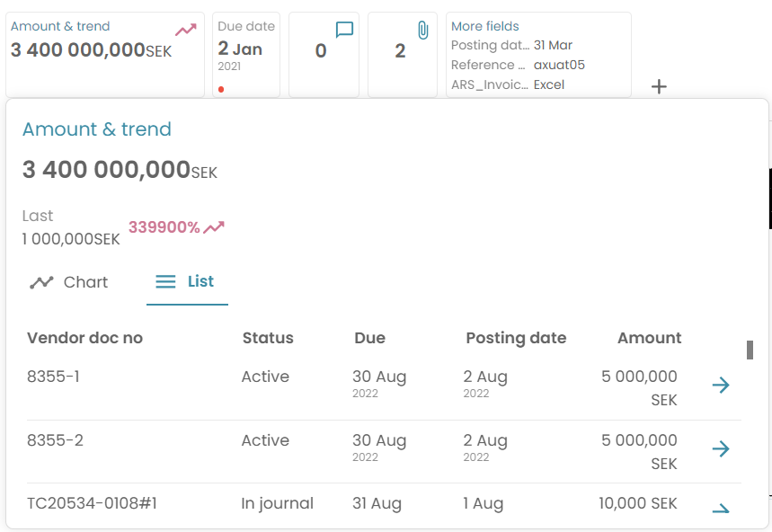Select vendor doc number 8355-1
The height and width of the screenshot is (532, 772).
53,377
